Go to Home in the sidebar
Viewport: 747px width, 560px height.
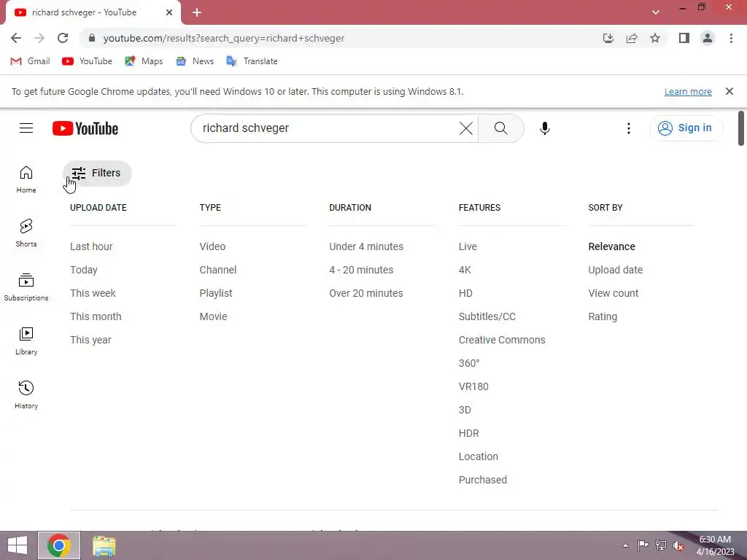tap(26, 179)
